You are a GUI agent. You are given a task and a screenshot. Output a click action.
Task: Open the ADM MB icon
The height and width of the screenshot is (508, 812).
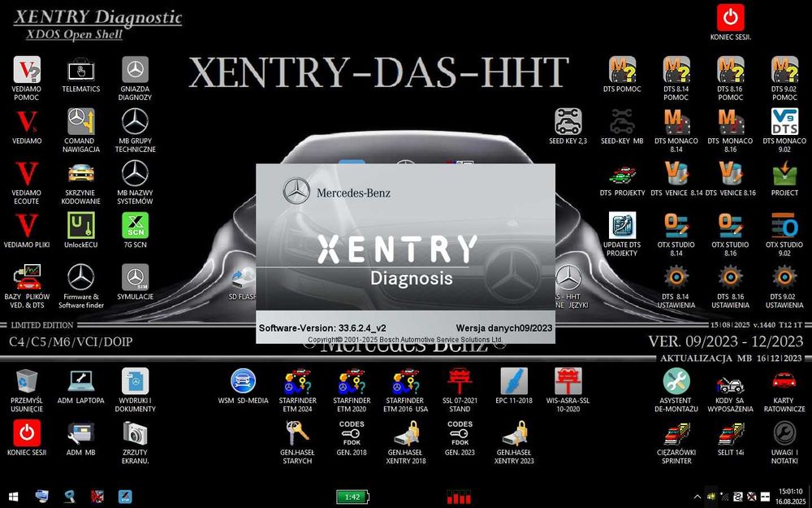80,433
